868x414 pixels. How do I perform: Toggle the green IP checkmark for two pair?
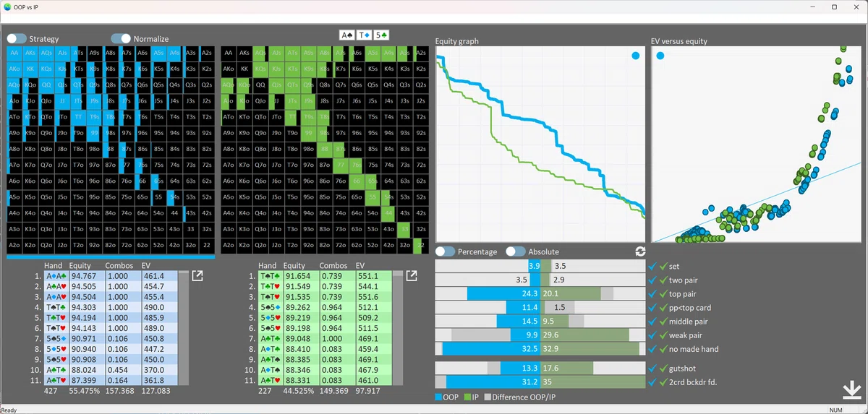click(x=663, y=280)
